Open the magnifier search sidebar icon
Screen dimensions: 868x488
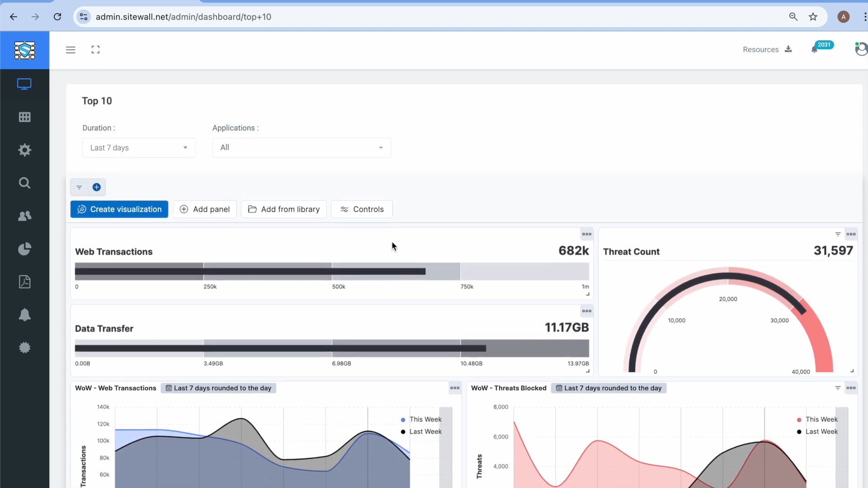click(x=24, y=183)
